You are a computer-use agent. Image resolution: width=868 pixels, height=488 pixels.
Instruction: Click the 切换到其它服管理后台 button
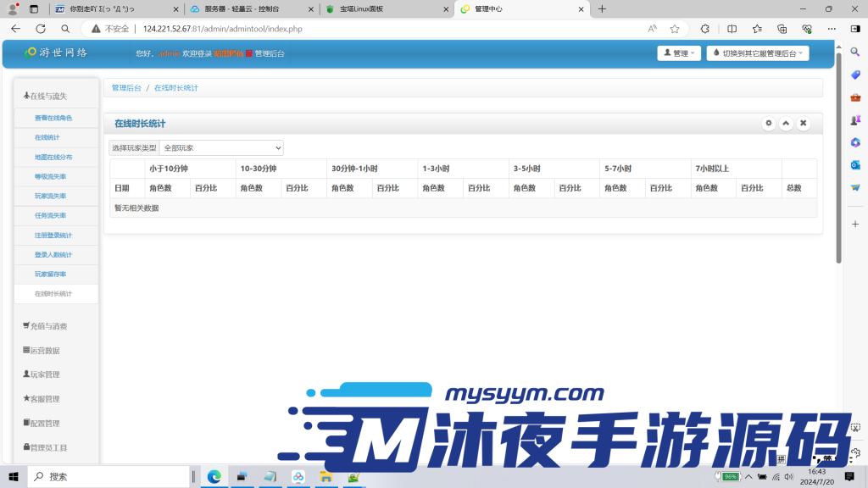pyautogui.click(x=757, y=53)
